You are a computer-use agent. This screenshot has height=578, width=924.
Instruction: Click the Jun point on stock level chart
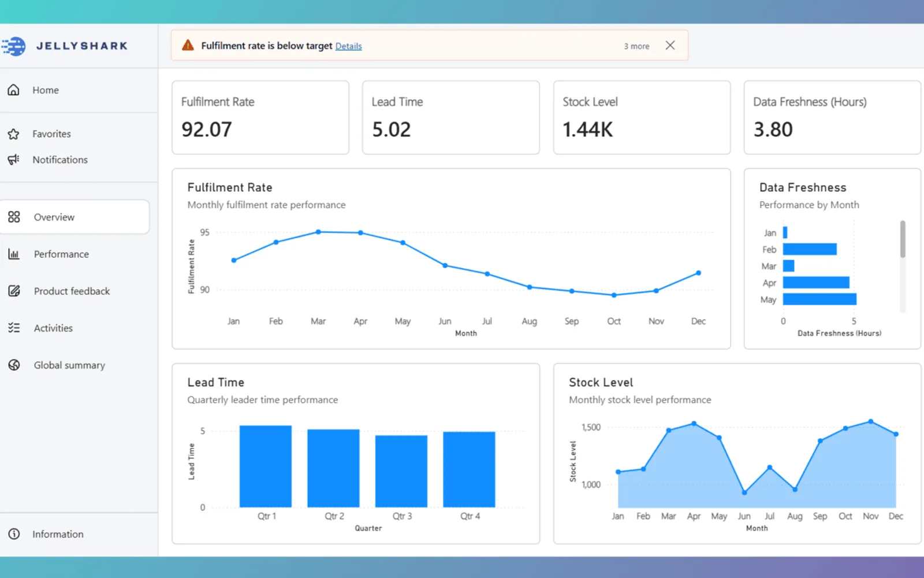point(744,492)
